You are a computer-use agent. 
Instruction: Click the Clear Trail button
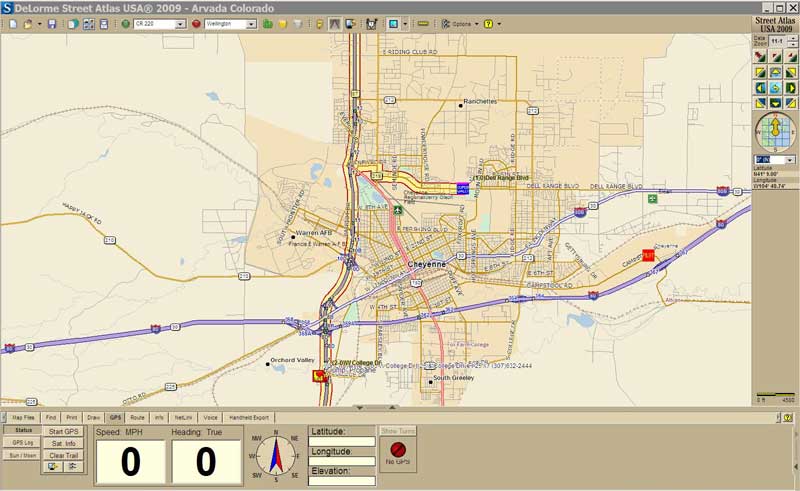pos(63,454)
